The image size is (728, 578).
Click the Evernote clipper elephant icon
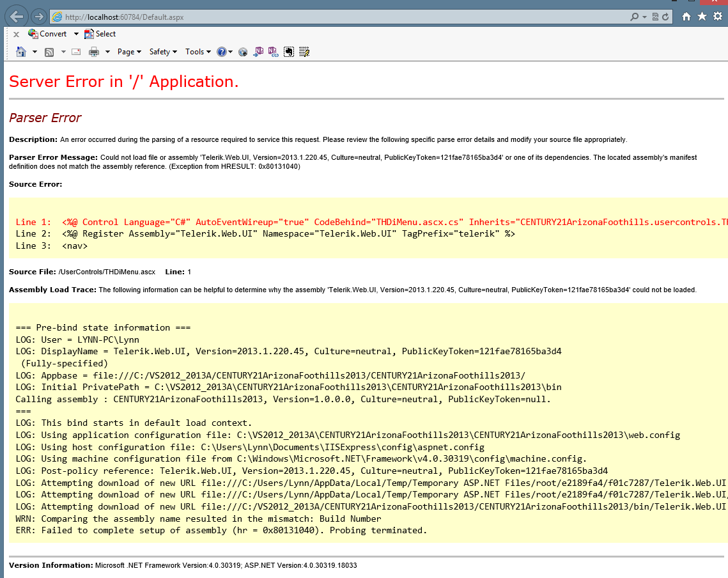(289, 52)
